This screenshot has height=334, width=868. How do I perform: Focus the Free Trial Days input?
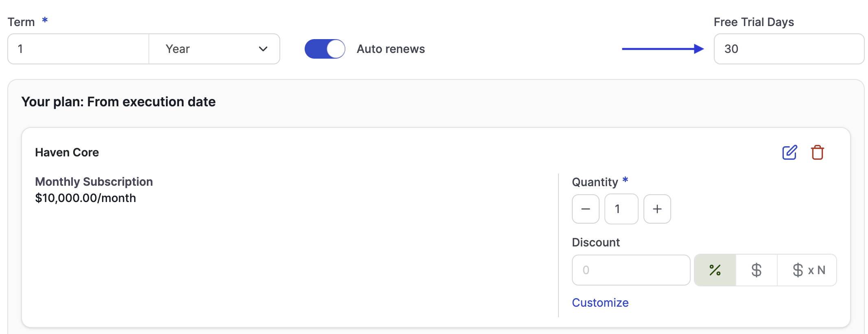coord(789,49)
